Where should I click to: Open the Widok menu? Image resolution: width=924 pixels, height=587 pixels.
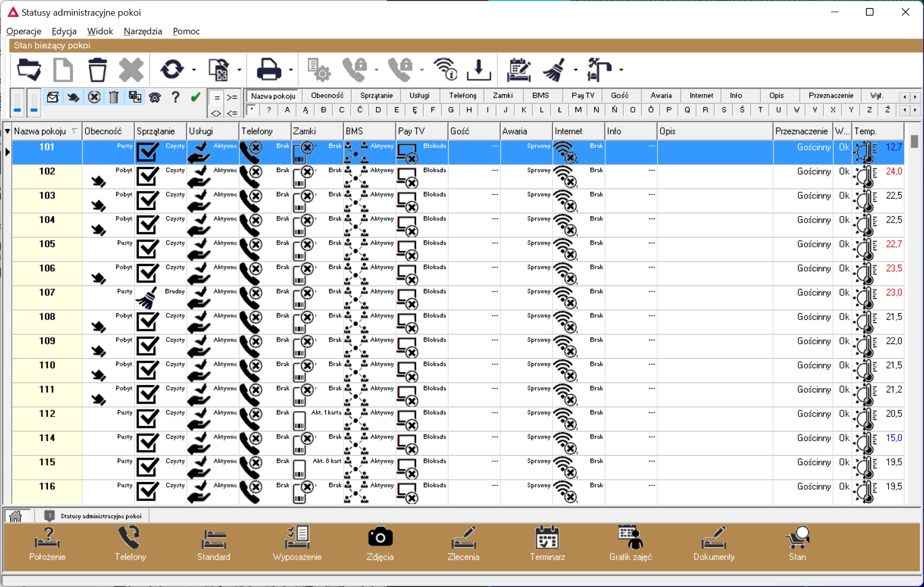[x=100, y=31]
